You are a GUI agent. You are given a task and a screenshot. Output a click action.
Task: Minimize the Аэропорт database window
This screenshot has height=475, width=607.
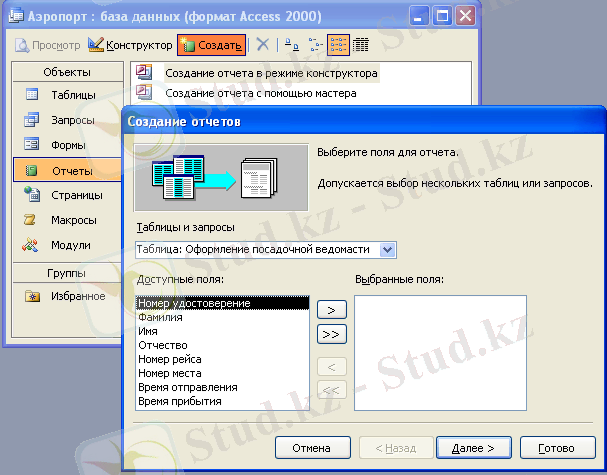[419, 16]
